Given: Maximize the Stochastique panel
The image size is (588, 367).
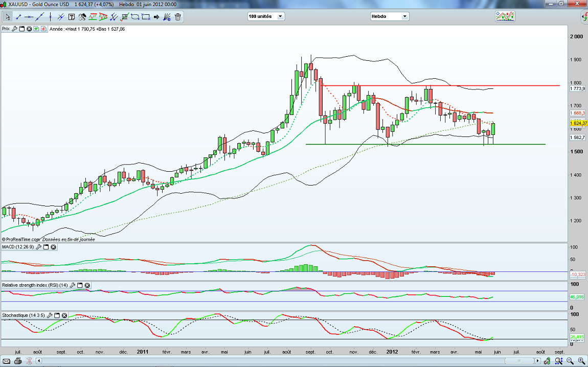Looking at the screenshot, I should [x=57, y=315].
